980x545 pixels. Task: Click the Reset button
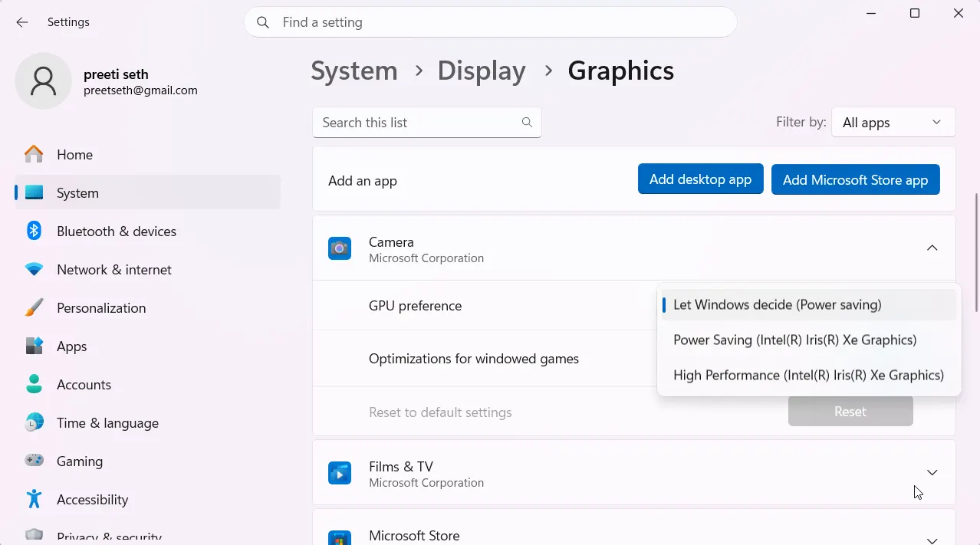click(850, 412)
